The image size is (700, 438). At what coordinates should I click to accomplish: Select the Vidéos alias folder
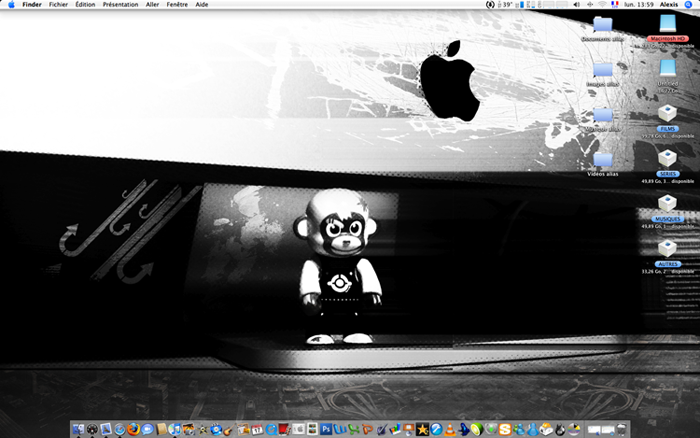(x=602, y=162)
